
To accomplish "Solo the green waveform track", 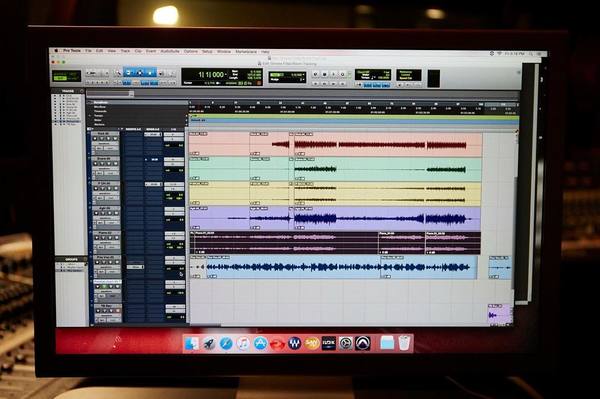I will click(x=109, y=163).
